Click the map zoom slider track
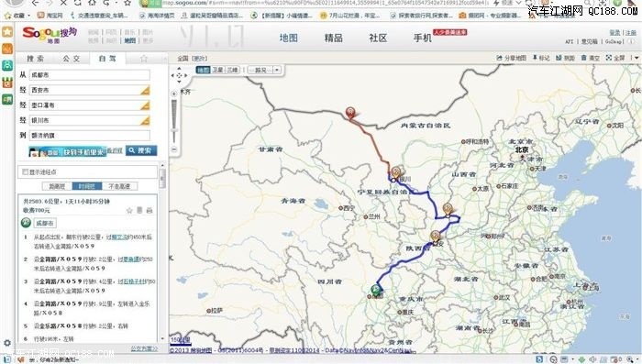This screenshot has height=364, width=642. (x=174, y=121)
